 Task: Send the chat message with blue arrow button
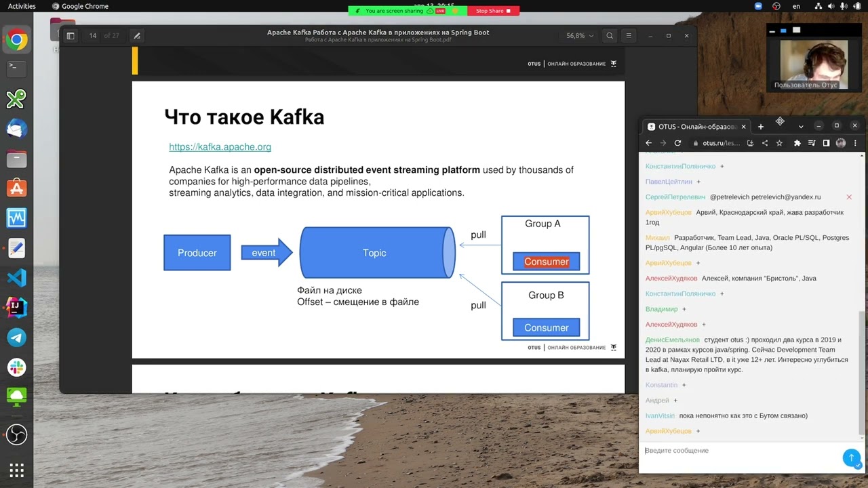pyautogui.click(x=852, y=458)
